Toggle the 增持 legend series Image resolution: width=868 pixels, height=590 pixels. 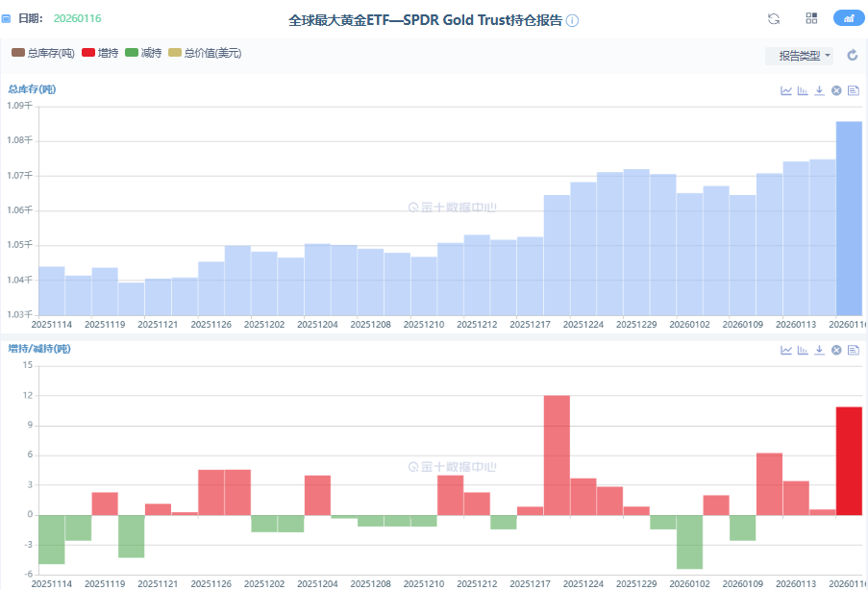[x=100, y=53]
